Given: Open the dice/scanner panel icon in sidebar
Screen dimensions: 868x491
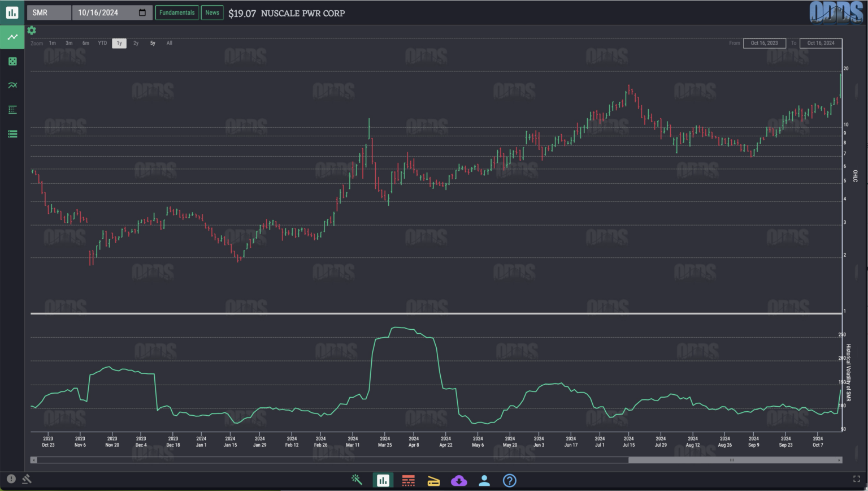Looking at the screenshot, I should 12,61.
